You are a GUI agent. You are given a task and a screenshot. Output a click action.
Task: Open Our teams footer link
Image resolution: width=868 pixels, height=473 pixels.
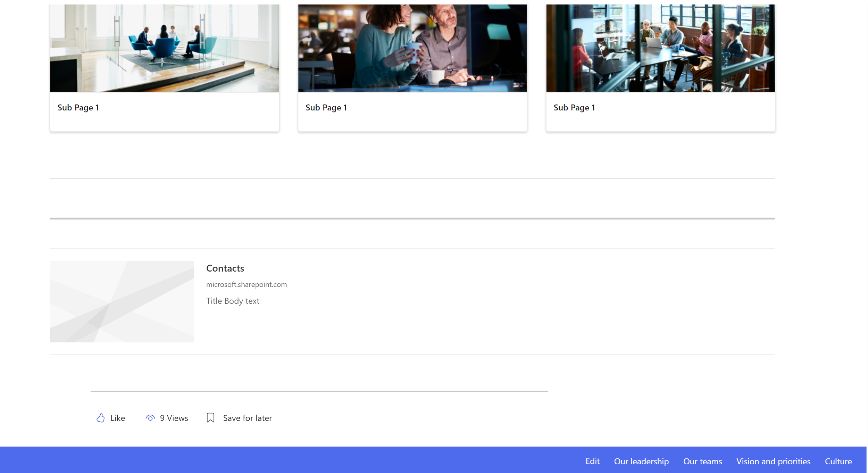[x=702, y=461]
